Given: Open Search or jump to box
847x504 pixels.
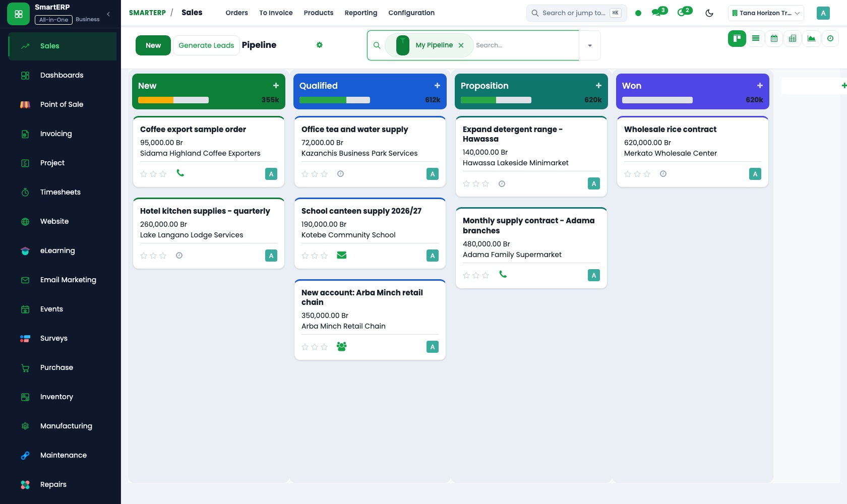Looking at the screenshot, I should (x=577, y=13).
